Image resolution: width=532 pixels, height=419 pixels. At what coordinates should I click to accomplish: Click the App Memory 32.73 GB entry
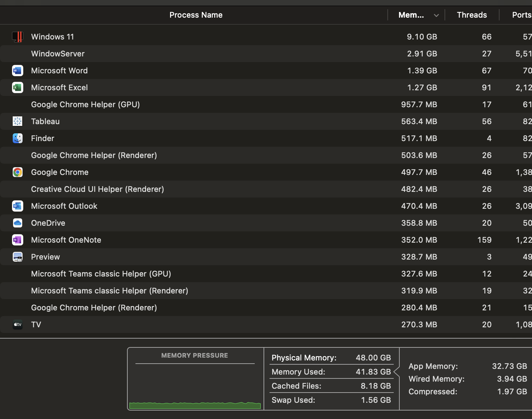468,366
